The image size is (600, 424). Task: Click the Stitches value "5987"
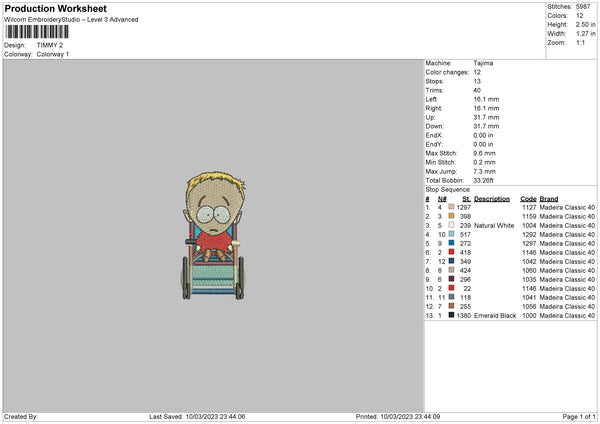pyautogui.click(x=583, y=7)
